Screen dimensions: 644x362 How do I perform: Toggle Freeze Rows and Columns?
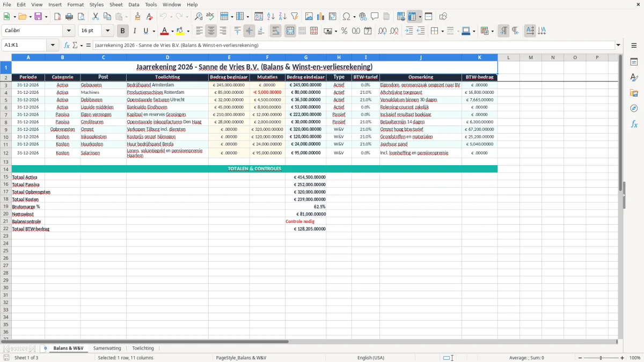(x=412, y=17)
